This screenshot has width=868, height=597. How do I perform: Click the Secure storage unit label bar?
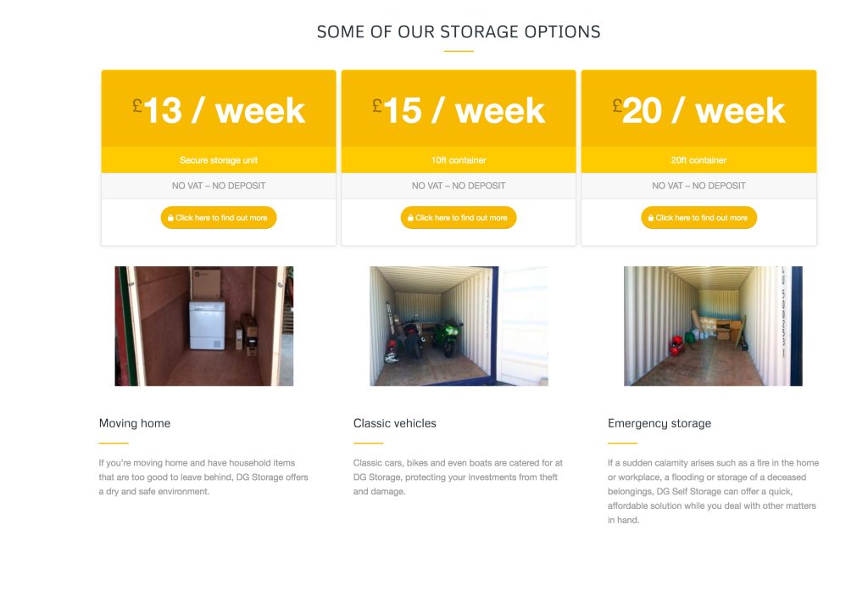pyautogui.click(x=219, y=159)
